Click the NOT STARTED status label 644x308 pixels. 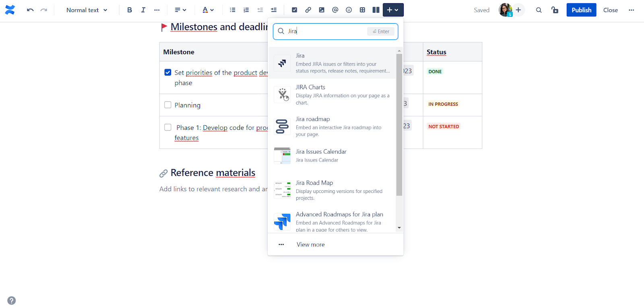444,126
